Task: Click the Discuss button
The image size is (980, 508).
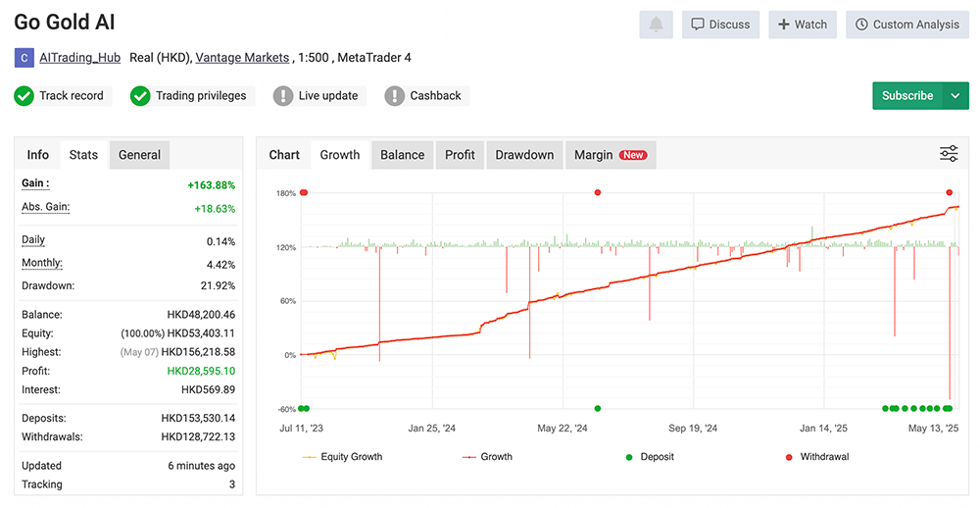Action: click(720, 25)
